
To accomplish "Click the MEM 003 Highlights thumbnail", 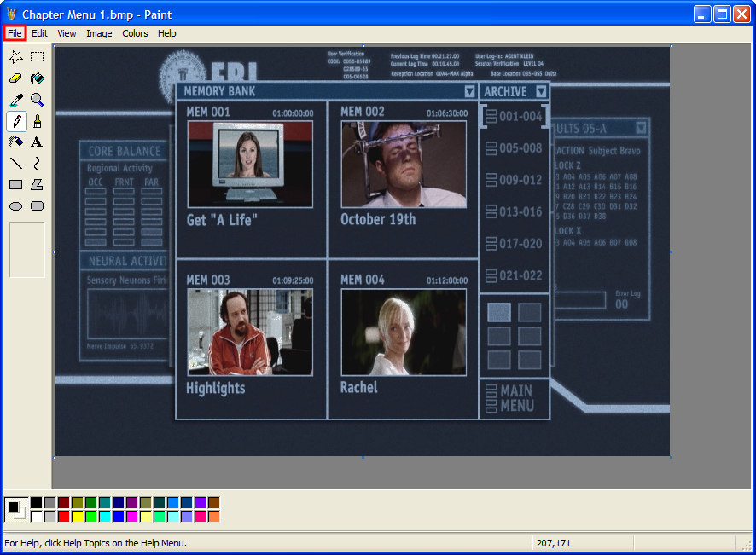I will pos(250,332).
